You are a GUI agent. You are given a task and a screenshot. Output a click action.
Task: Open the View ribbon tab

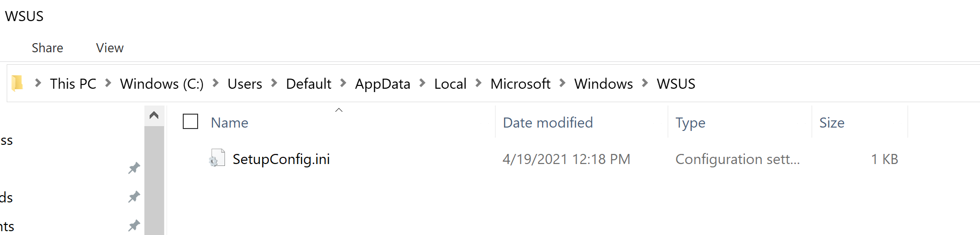110,48
